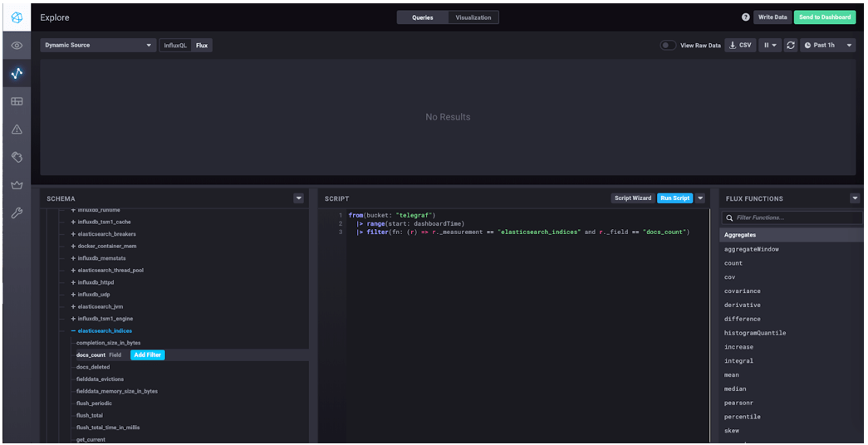Viewport: 868px width, 445px height.
Task: Open Configuration wrench icon in sidebar
Action: (17, 213)
